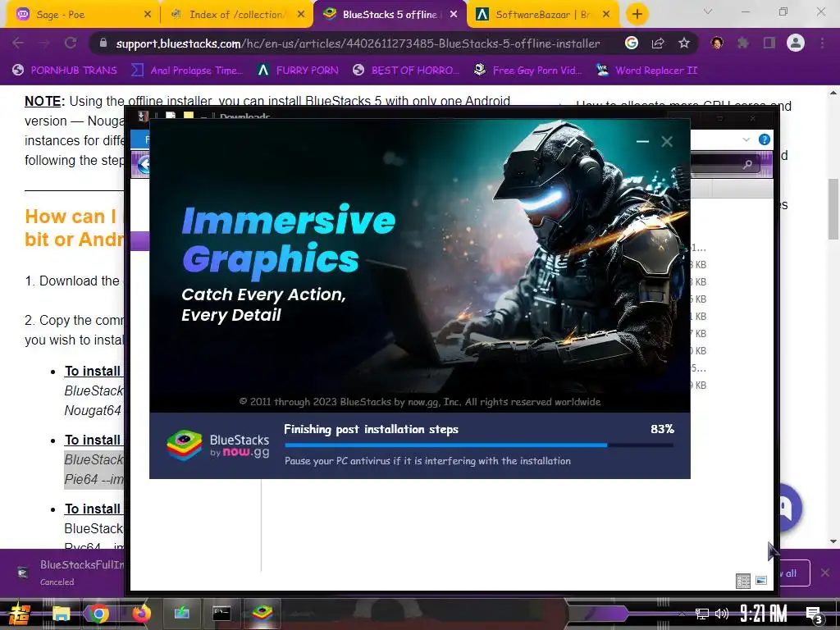Show hidden system tray icons
The image size is (840, 630).
pyautogui.click(x=682, y=614)
